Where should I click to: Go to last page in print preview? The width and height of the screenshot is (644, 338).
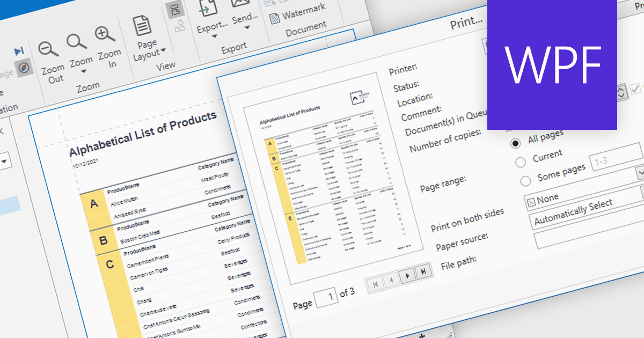(x=424, y=272)
